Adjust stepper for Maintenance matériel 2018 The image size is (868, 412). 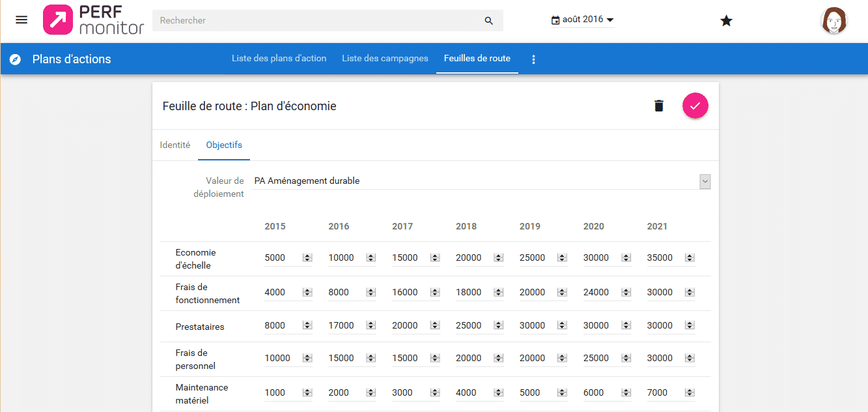click(499, 393)
